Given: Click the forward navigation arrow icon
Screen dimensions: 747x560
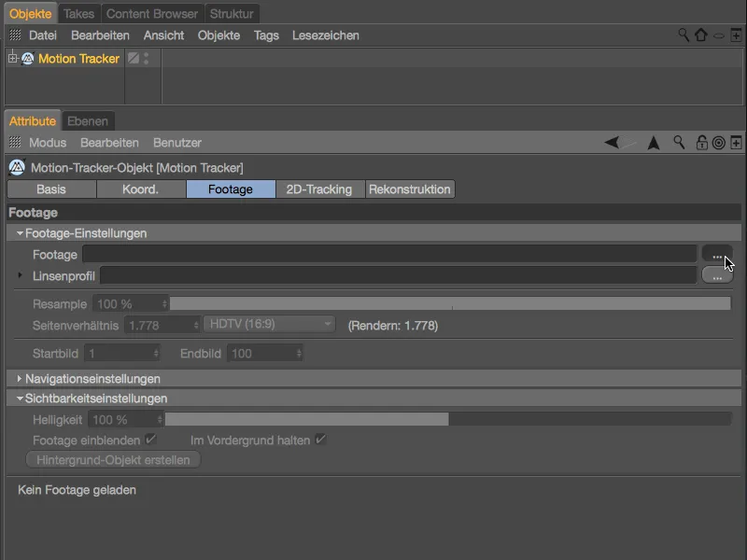Looking at the screenshot, I should click(x=652, y=142).
